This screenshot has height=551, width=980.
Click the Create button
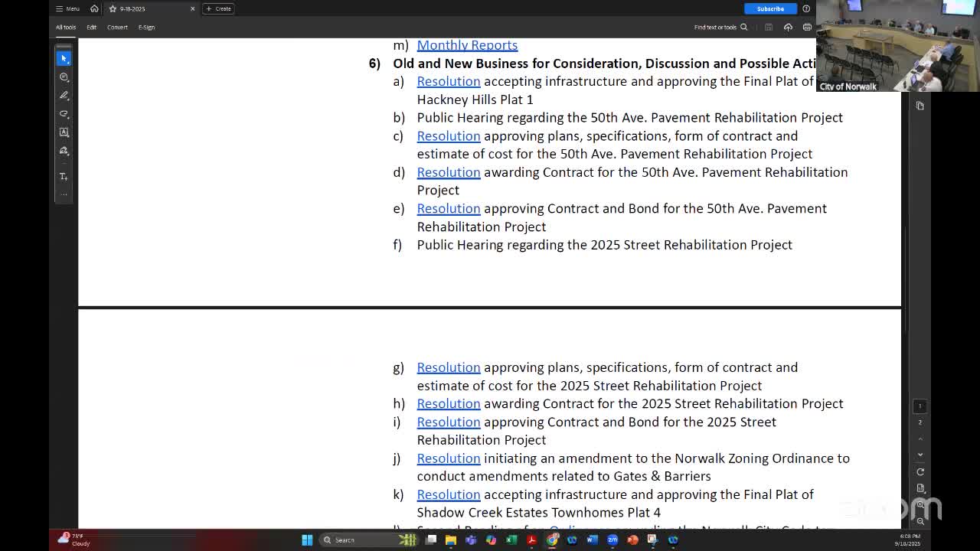pos(219,8)
